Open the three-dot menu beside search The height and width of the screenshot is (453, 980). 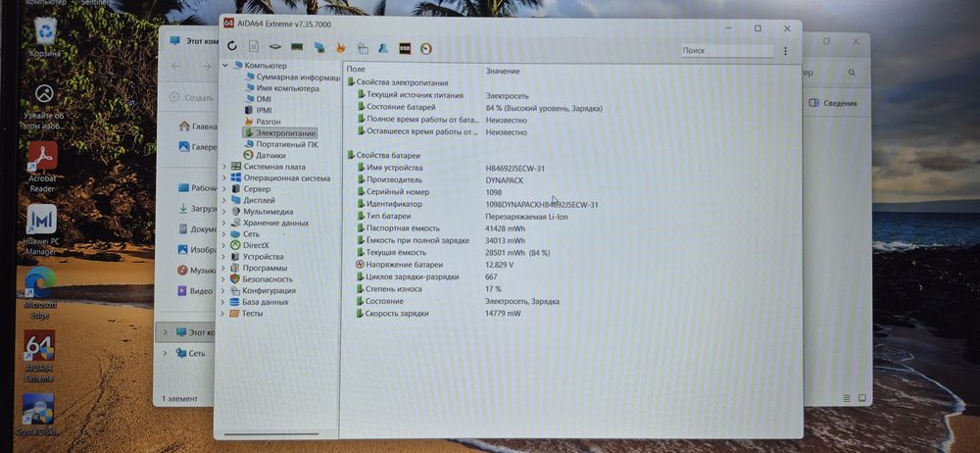coord(785,51)
